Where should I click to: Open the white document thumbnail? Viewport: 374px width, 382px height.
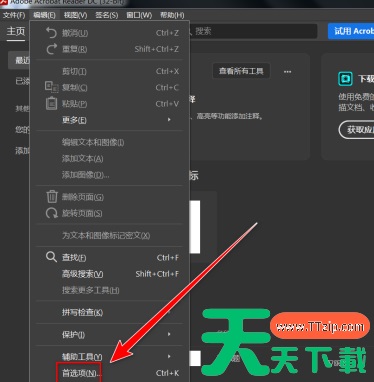coord(195,227)
